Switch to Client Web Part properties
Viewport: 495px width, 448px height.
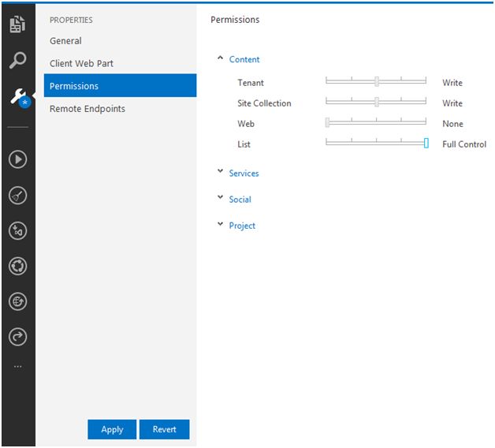coord(82,63)
